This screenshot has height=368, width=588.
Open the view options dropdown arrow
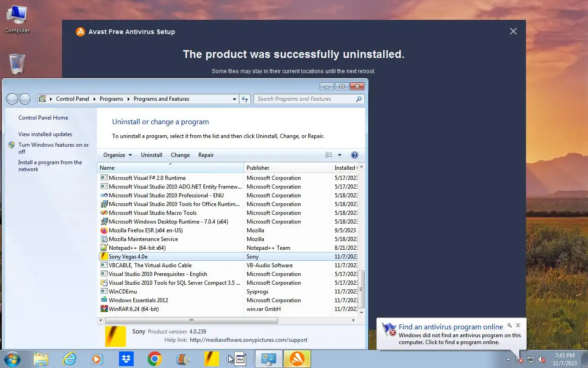click(x=339, y=155)
